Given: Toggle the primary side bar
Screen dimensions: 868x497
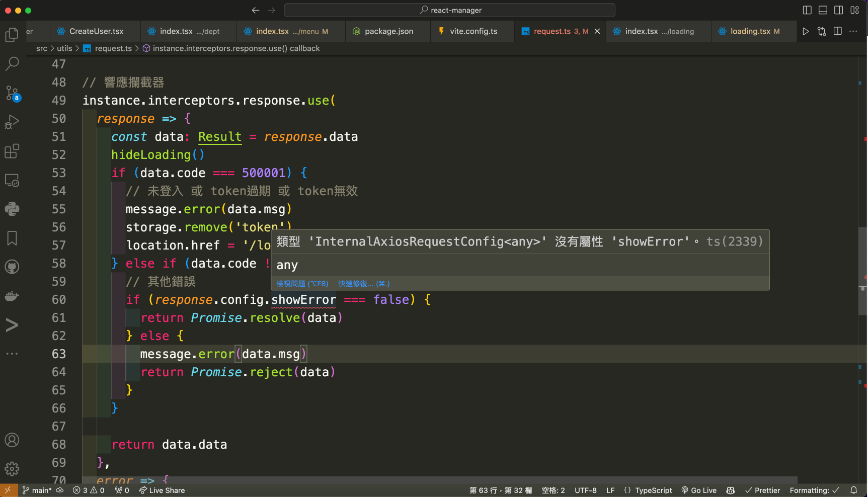Looking at the screenshot, I should pyautogui.click(x=807, y=10).
